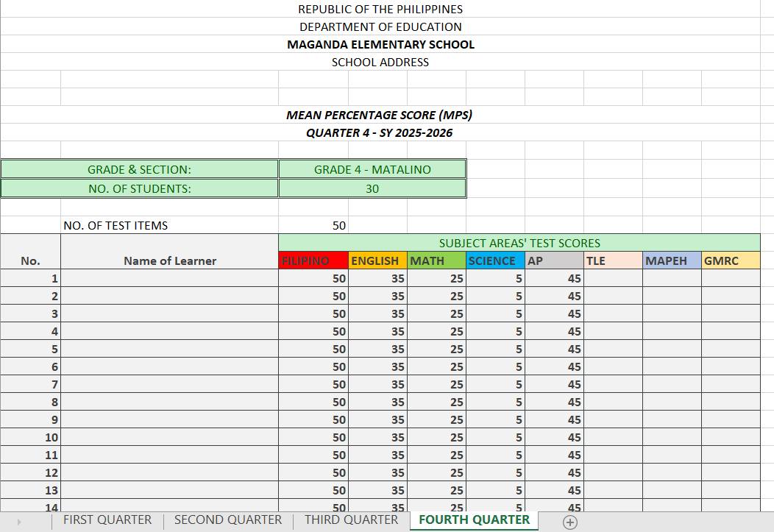774x532 pixels.
Task: Add a new sheet with plus icon
Action: pyautogui.click(x=569, y=522)
